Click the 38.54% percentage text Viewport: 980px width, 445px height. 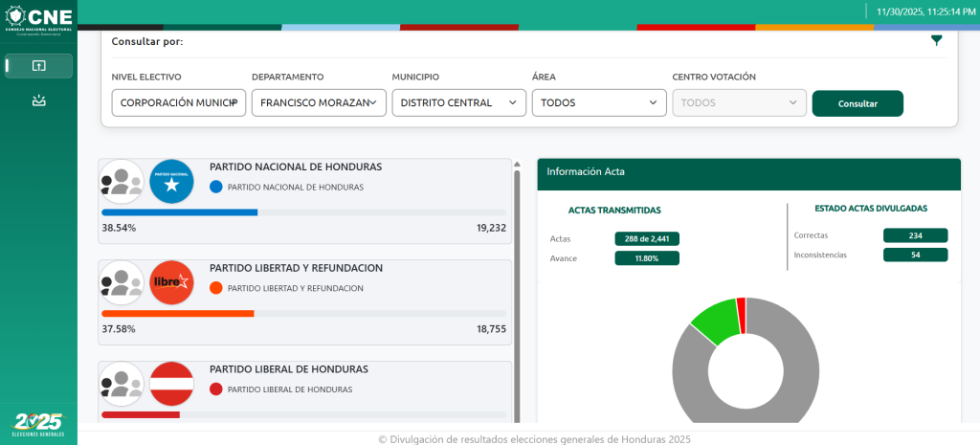(119, 228)
